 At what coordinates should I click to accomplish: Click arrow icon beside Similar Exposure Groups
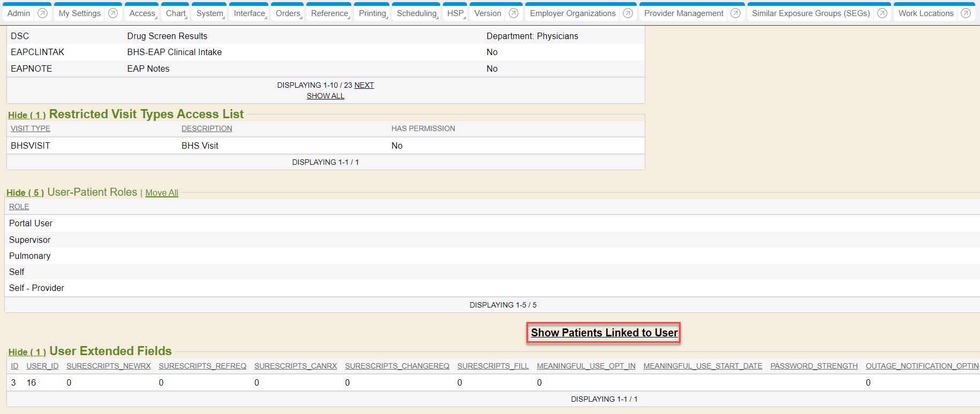(883, 13)
